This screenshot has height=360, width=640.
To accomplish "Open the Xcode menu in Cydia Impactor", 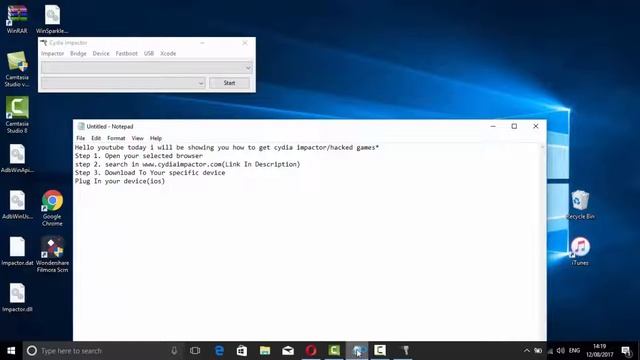I will (168, 53).
